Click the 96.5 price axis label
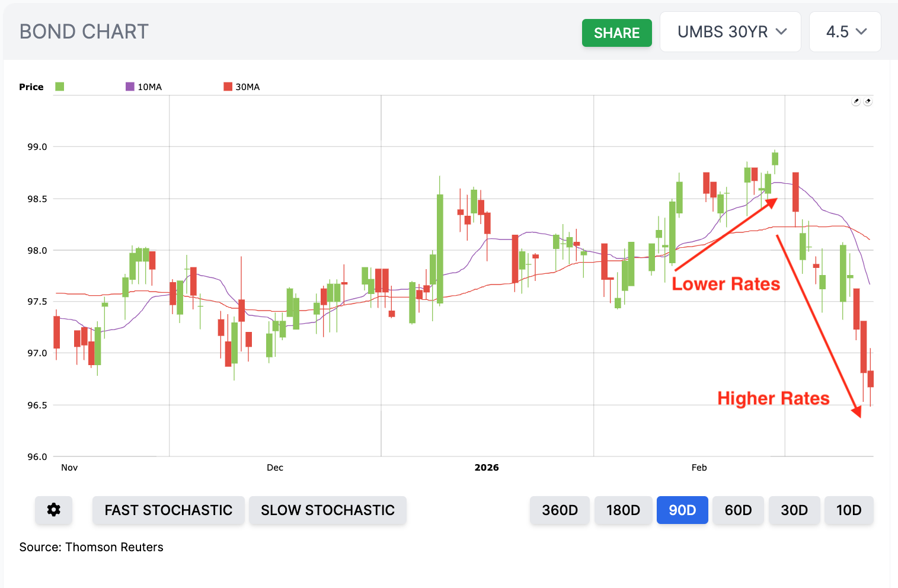The height and width of the screenshot is (588, 898). (37, 405)
